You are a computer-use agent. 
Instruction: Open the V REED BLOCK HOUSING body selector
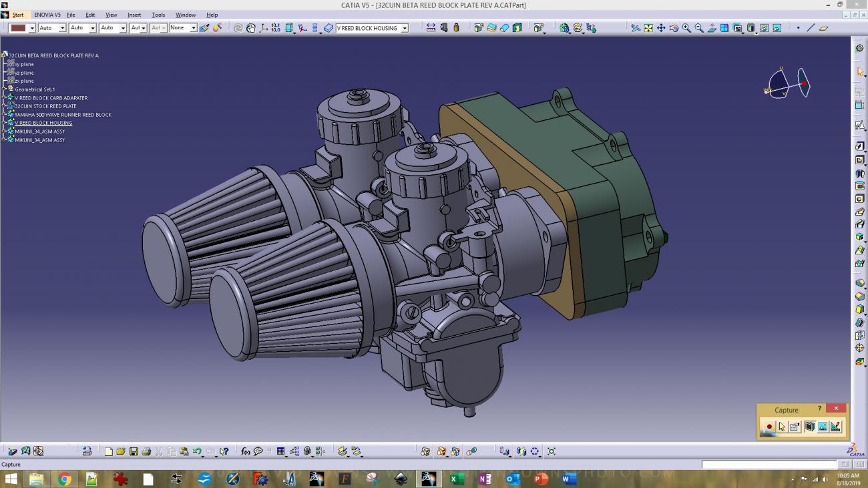(404, 28)
